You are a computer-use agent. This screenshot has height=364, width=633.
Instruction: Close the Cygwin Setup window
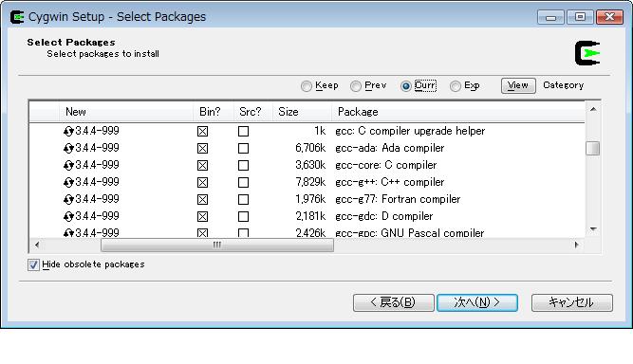pos(609,17)
